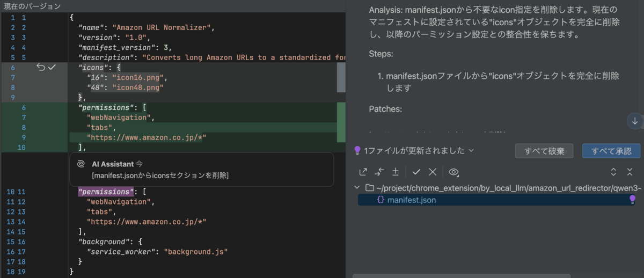Click the manifest.json braces file icon

click(x=380, y=200)
